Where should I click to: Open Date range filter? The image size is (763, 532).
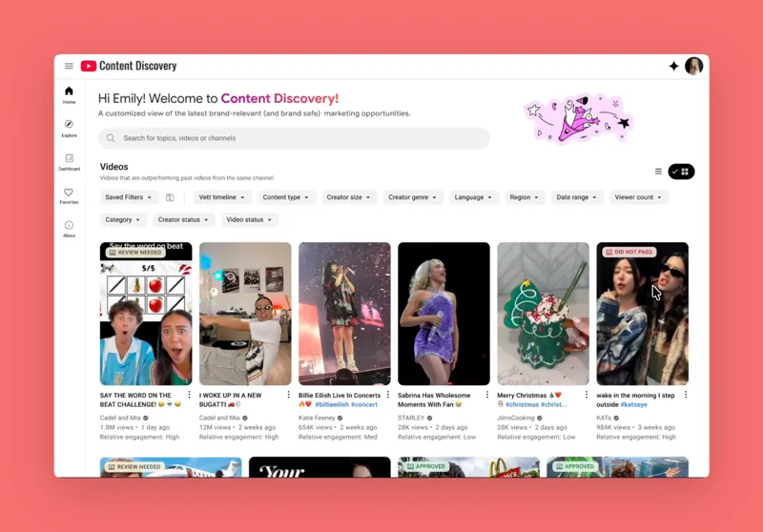point(577,197)
